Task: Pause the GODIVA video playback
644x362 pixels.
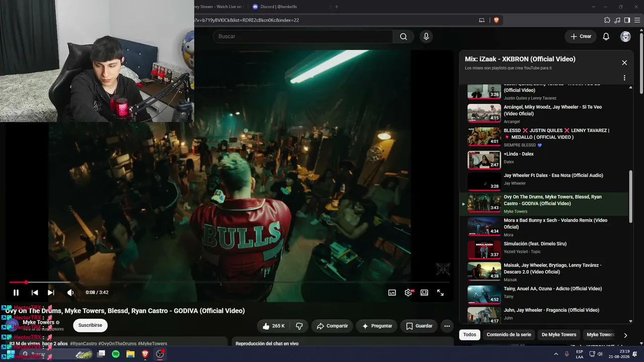Action: [16, 293]
